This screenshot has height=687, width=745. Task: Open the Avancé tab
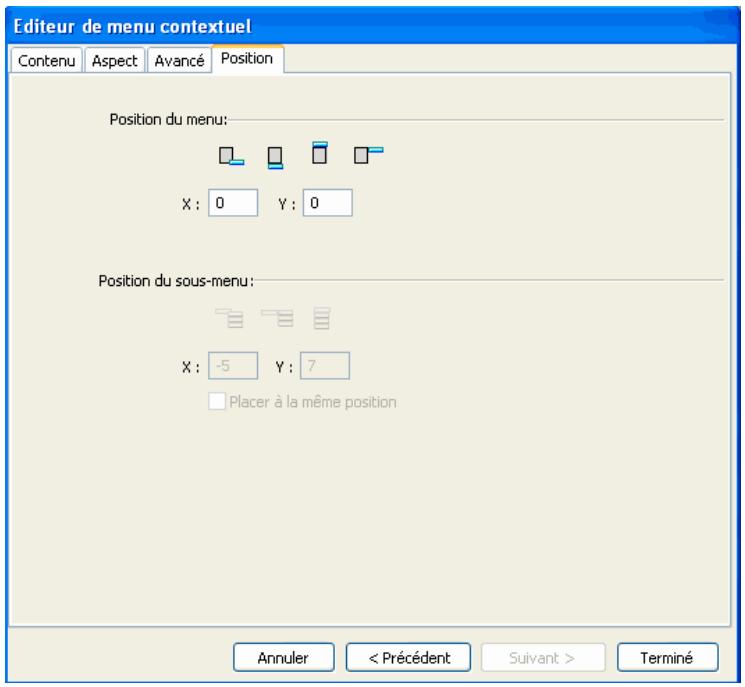179,60
